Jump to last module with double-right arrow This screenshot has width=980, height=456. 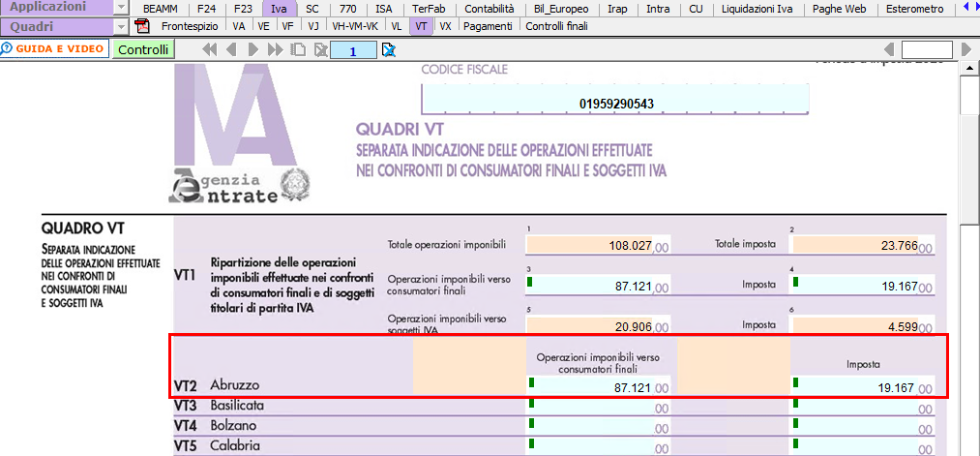(x=275, y=50)
